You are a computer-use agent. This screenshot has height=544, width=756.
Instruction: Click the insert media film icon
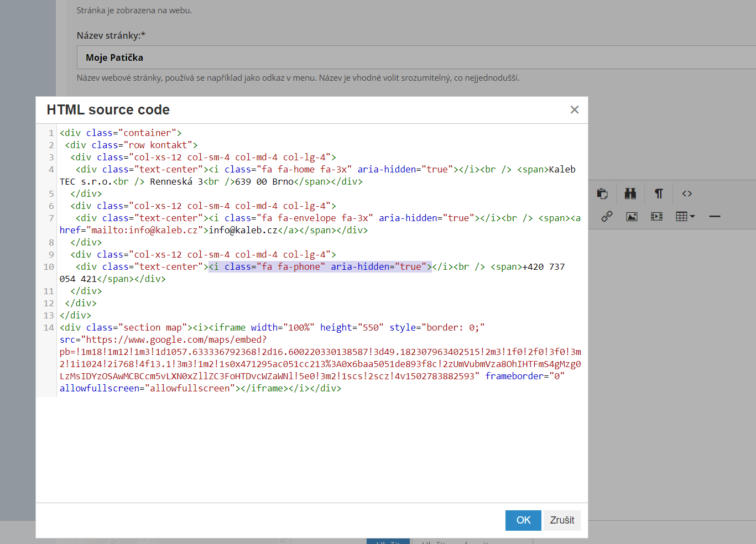[x=656, y=217]
